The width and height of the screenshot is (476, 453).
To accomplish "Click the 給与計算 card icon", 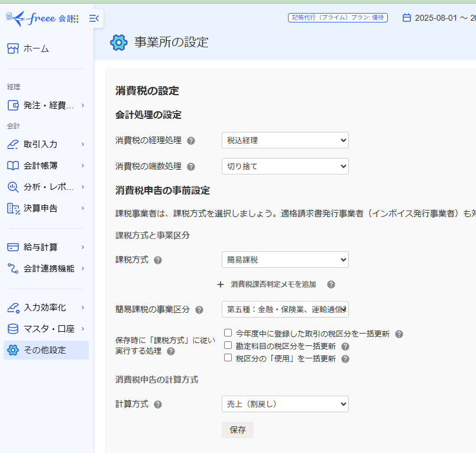I will (x=13, y=247).
